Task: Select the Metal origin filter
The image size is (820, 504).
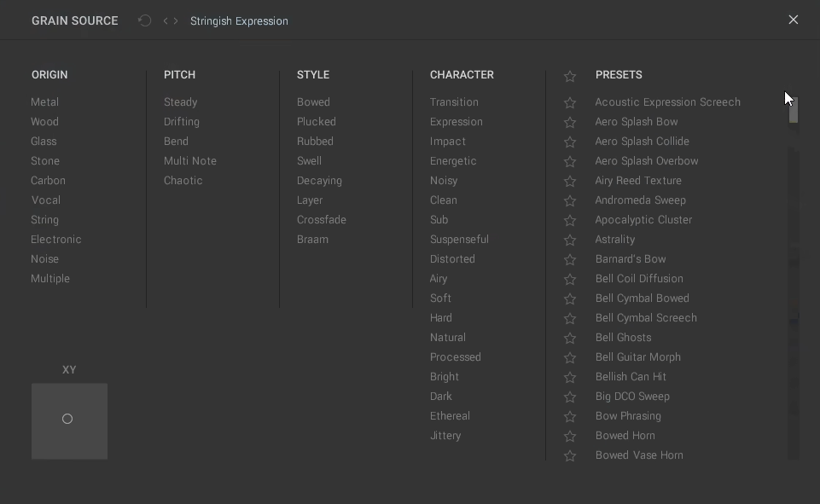Action: point(44,101)
